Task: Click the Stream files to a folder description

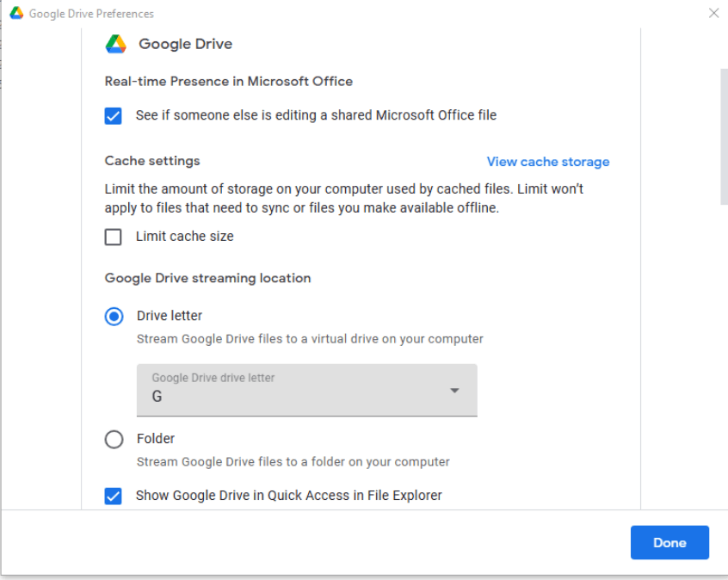Action: click(x=293, y=462)
